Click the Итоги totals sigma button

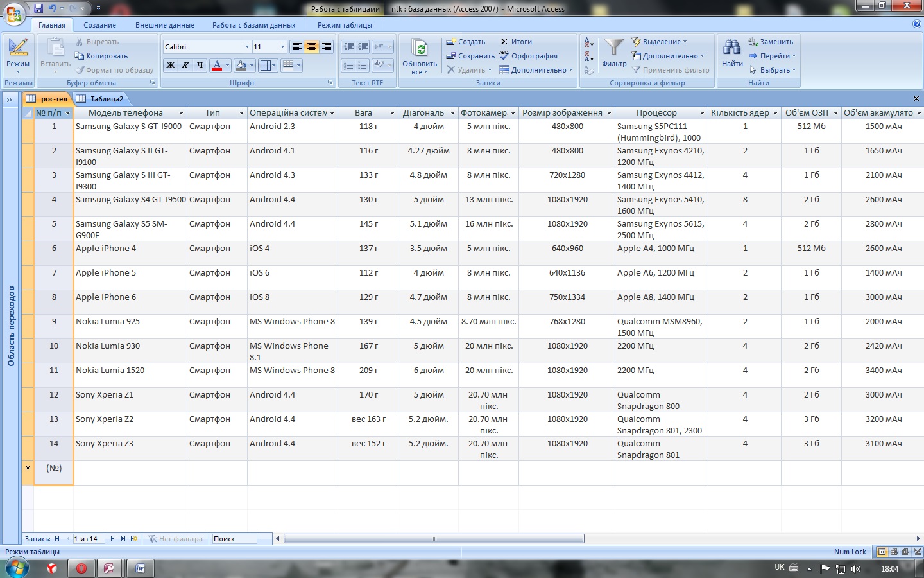coord(516,42)
